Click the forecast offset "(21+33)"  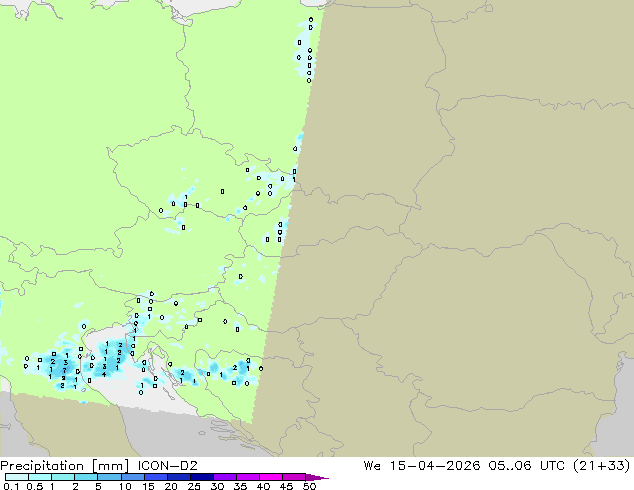pos(602,466)
